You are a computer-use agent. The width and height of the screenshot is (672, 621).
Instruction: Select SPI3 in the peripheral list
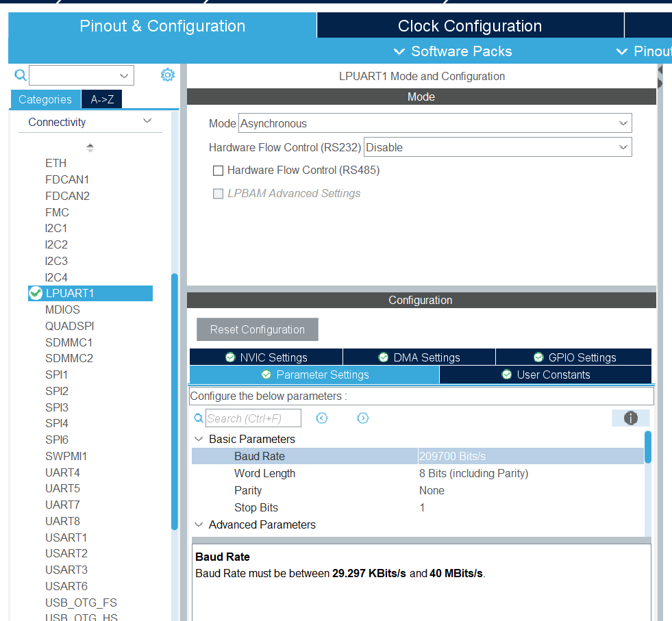tap(57, 407)
